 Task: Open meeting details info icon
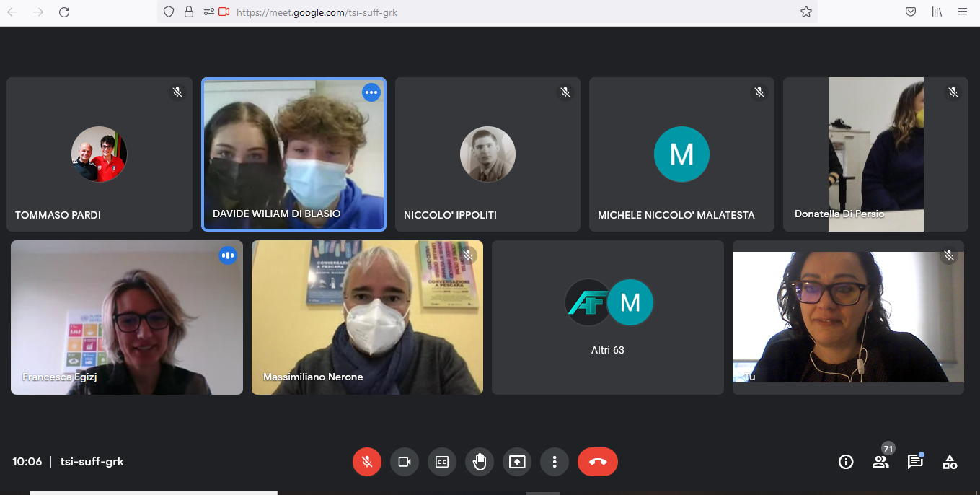(846, 462)
